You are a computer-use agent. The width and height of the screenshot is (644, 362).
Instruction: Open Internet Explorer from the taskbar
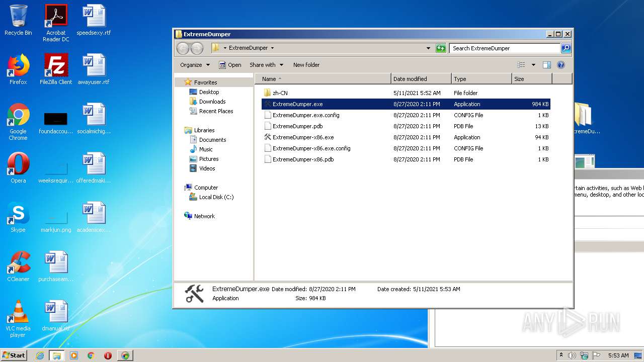tap(40, 355)
